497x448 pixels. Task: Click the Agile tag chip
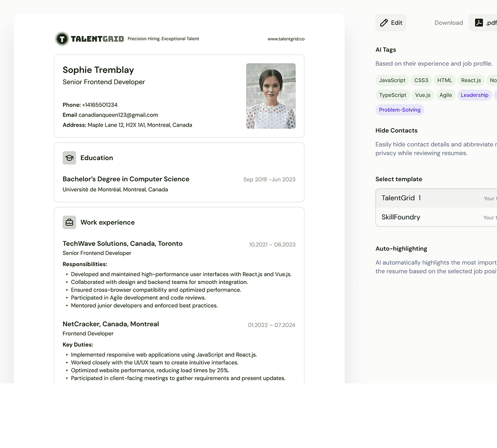[445, 95]
